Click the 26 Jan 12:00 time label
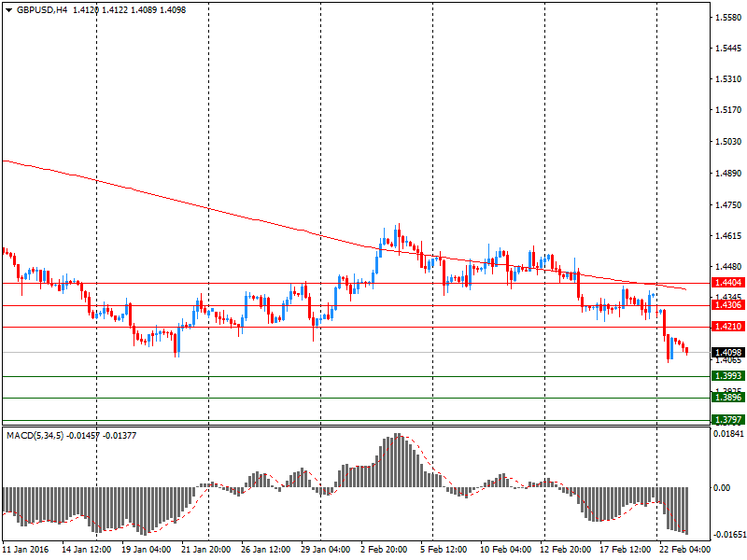This screenshot has width=747, height=560. 265,549
